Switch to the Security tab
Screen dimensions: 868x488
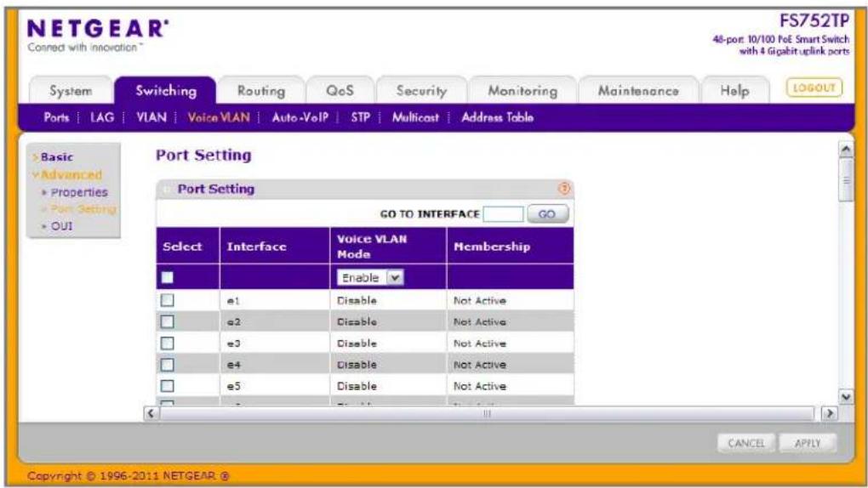point(421,91)
